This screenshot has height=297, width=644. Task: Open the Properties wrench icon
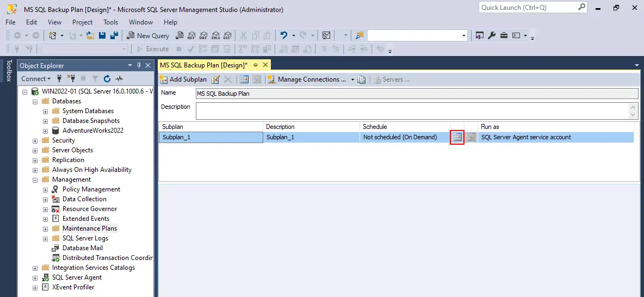click(x=491, y=36)
